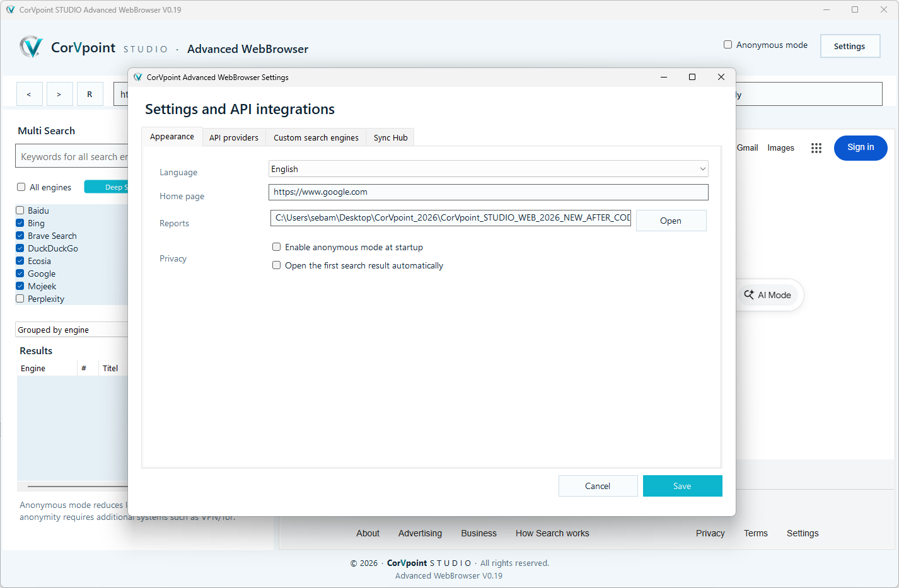Screen dimensions: 899x588
Task: Open How Search works footer link
Action: (552, 533)
